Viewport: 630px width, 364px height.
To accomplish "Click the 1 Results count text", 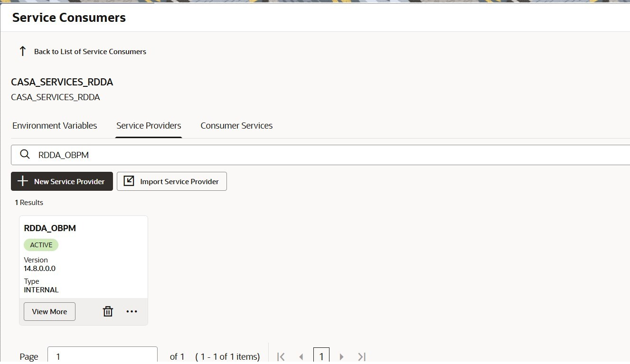I will (29, 203).
